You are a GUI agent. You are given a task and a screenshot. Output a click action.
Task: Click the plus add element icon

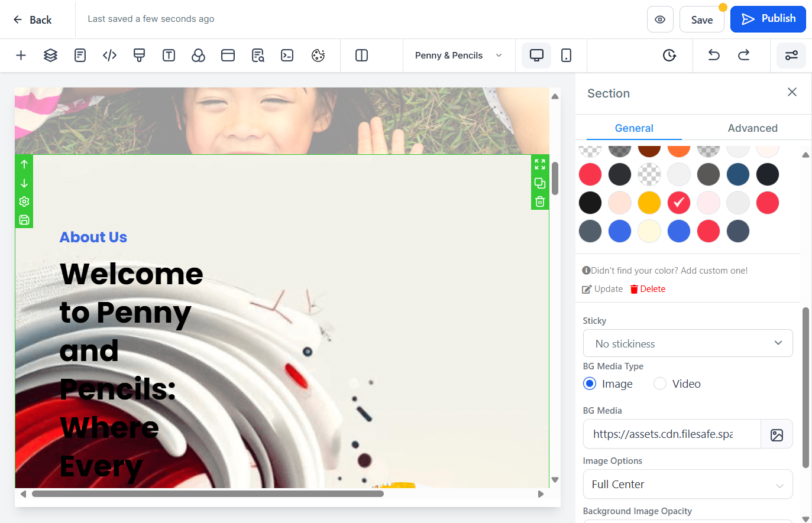[x=21, y=56]
